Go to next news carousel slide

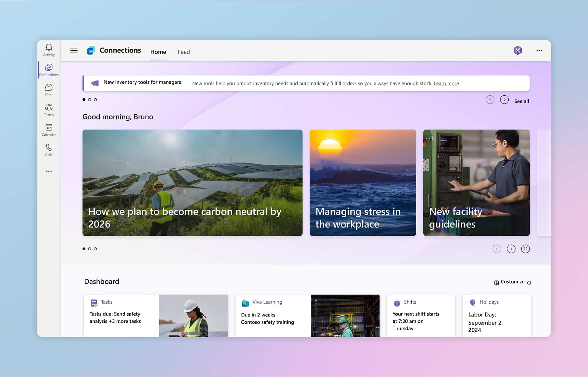click(x=511, y=249)
